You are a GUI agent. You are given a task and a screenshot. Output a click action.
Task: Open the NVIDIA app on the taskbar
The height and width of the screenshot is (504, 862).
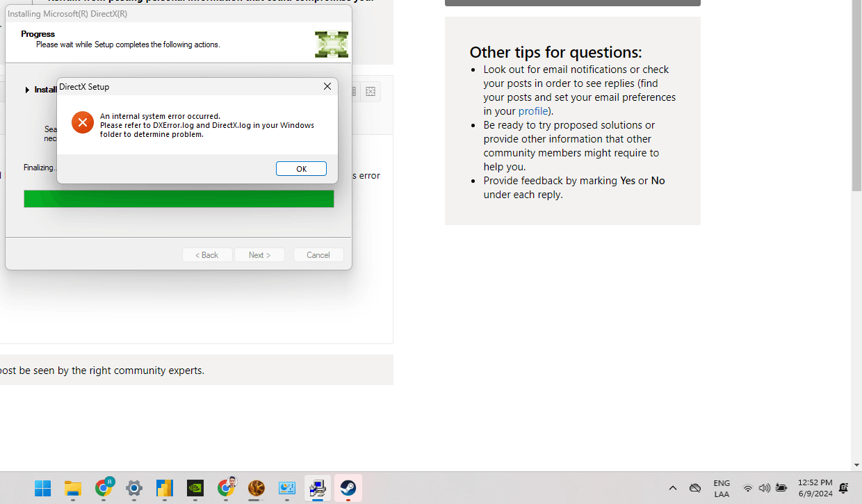point(195,489)
